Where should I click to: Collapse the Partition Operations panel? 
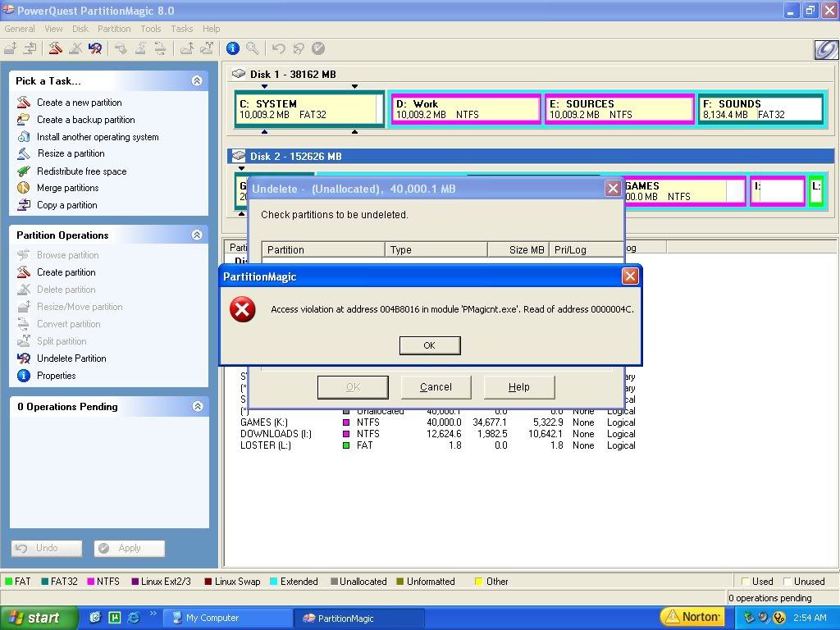[x=197, y=235]
